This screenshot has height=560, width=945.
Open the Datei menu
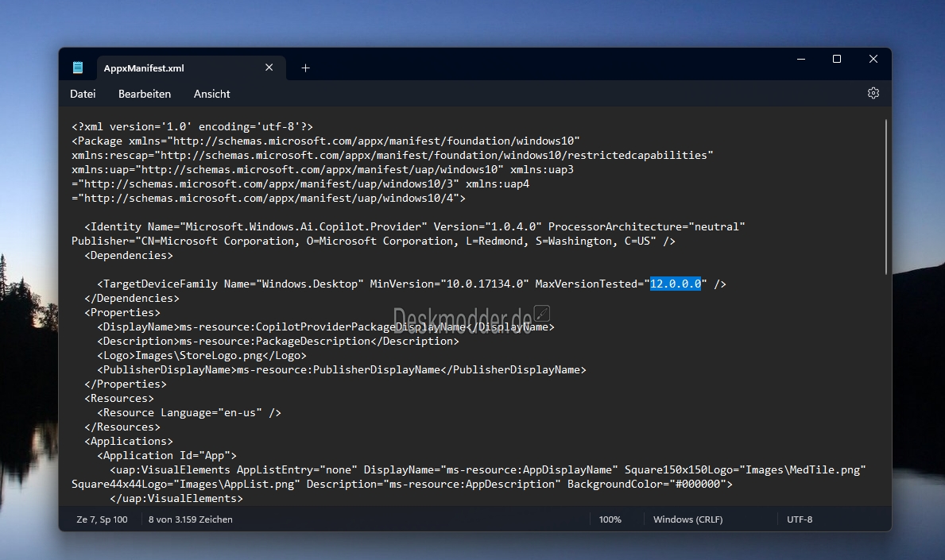(83, 94)
